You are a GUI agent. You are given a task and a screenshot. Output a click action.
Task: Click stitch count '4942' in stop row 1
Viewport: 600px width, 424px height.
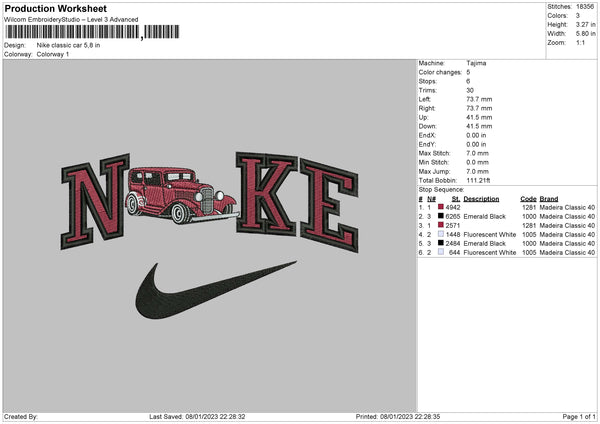(453, 207)
